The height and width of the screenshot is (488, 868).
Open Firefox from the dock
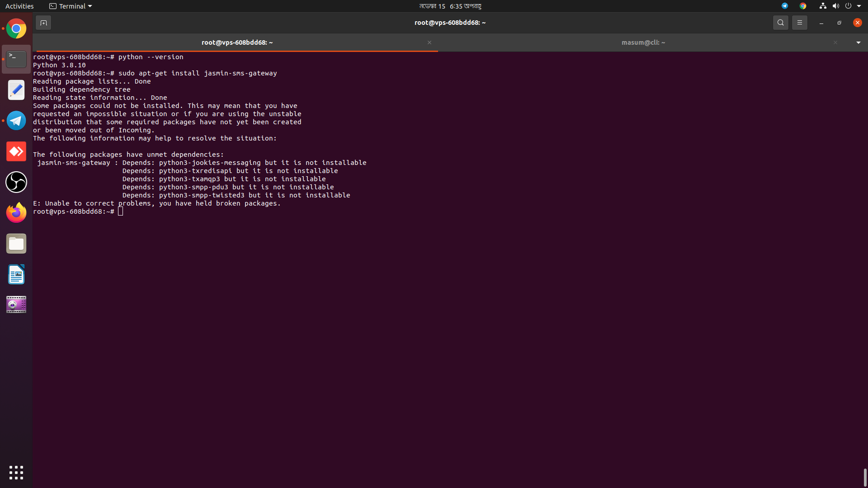pyautogui.click(x=16, y=212)
